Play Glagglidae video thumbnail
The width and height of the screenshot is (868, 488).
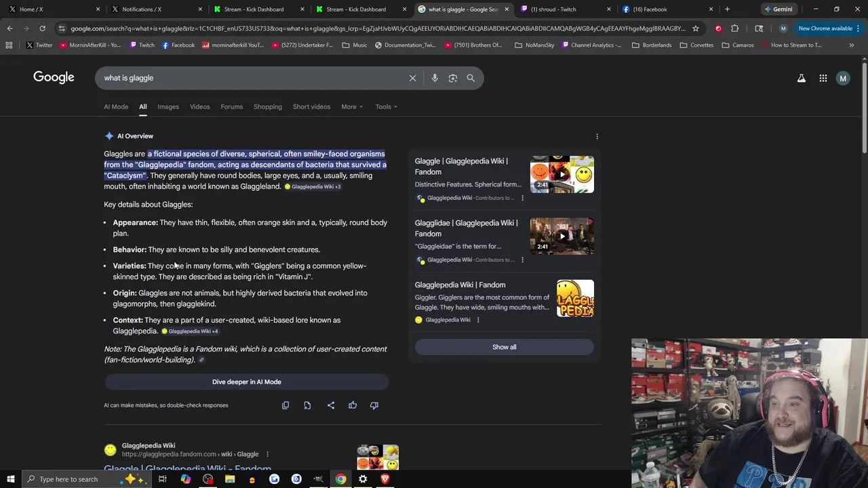pos(561,236)
